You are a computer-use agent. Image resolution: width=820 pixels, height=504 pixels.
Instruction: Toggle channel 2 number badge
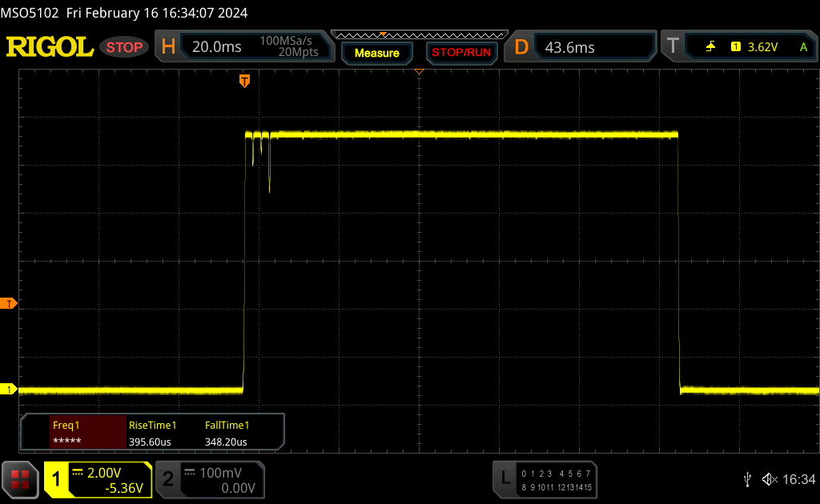(x=168, y=479)
